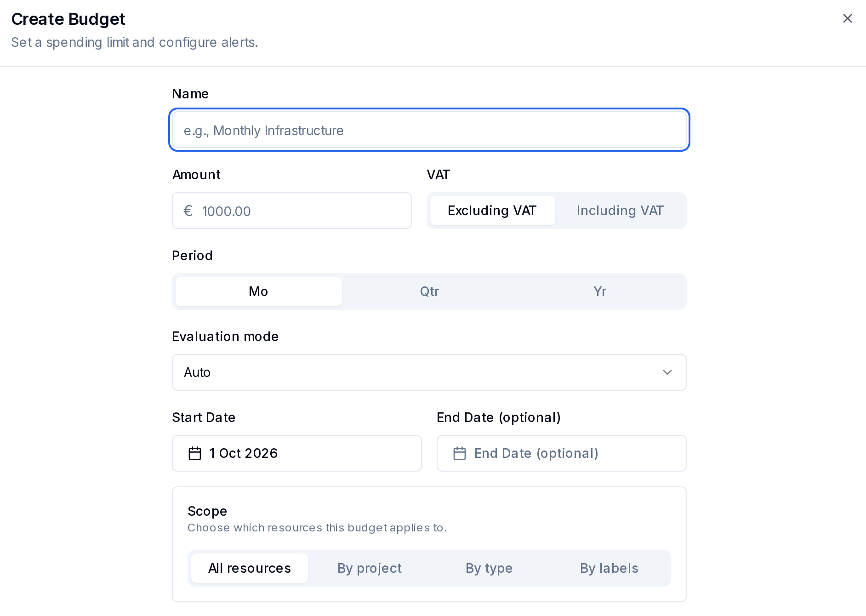Choose the Yr period
The image size is (866, 616).
pyautogui.click(x=600, y=291)
